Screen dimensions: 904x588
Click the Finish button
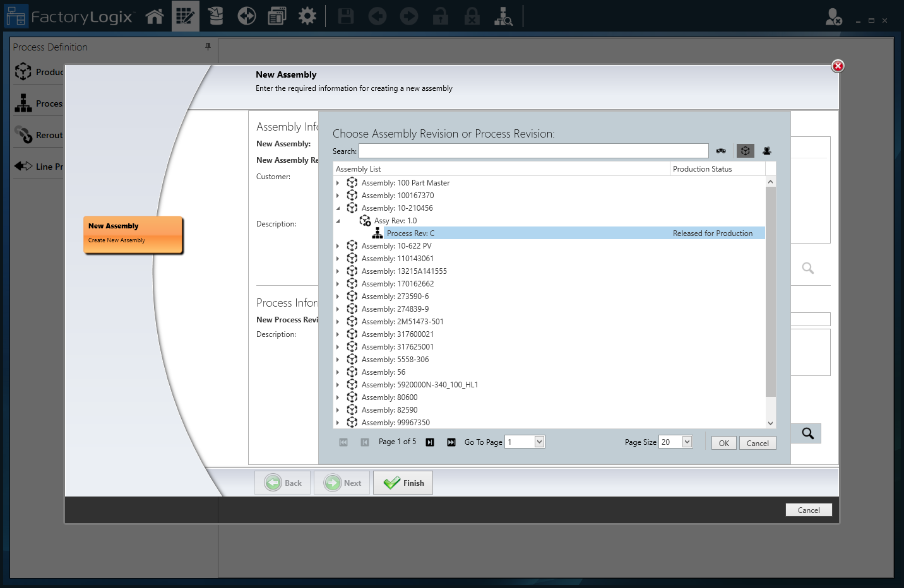[x=403, y=483]
